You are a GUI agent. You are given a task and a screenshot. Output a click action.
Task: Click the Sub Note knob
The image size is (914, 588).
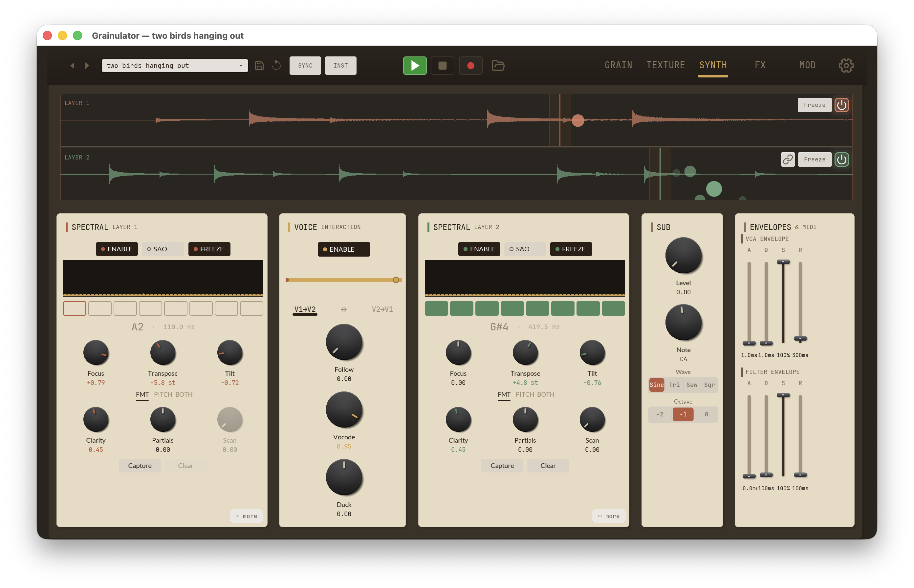[683, 322]
